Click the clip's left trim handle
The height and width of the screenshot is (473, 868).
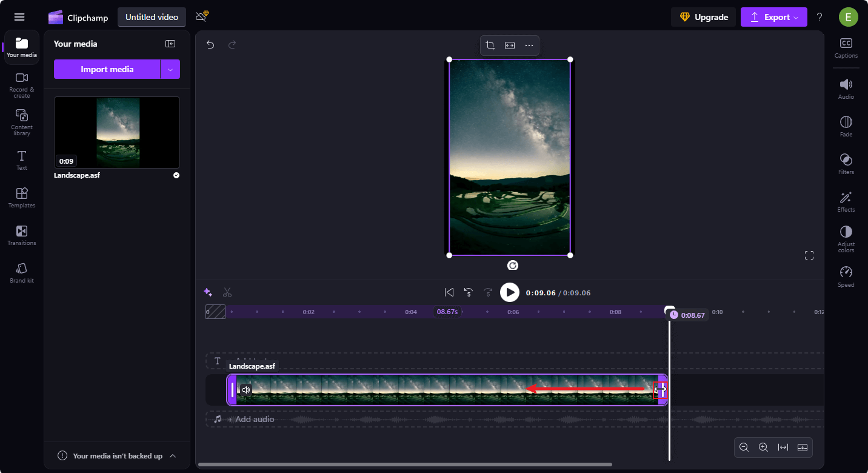(x=232, y=390)
